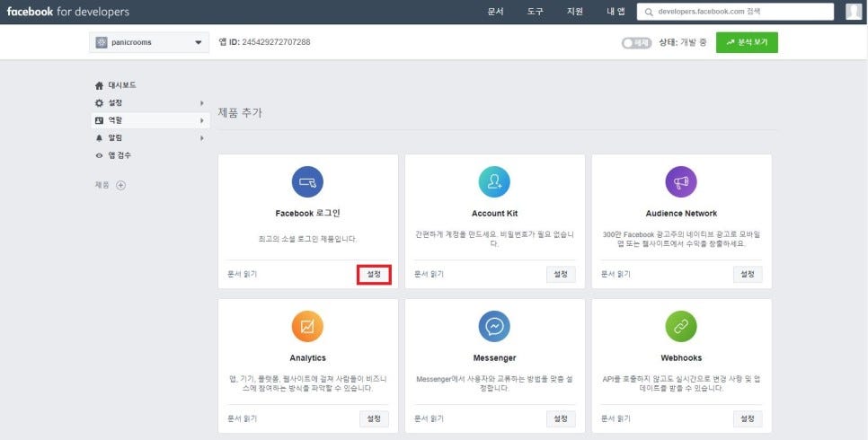Viewport: 868px width, 440px height.
Task: Open 문서 읽기 link on Facebook 로그인 card
Action: tap(242, 274)
